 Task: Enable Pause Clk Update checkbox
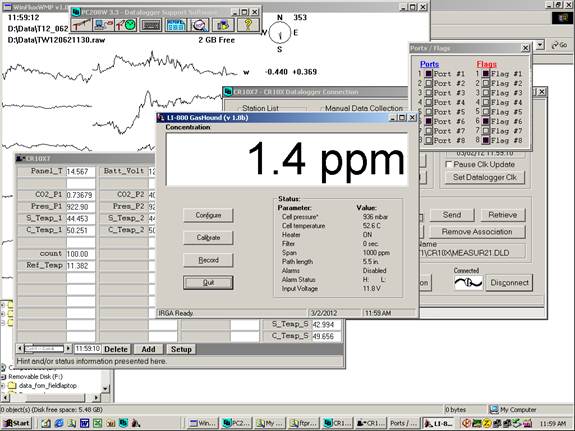coord(448,164)
